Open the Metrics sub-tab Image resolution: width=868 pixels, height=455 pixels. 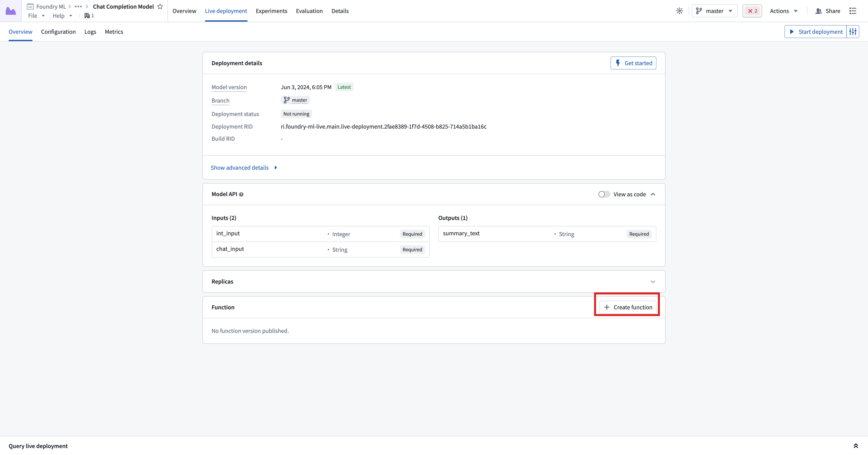pyautogui.click(x=114, y=32)
